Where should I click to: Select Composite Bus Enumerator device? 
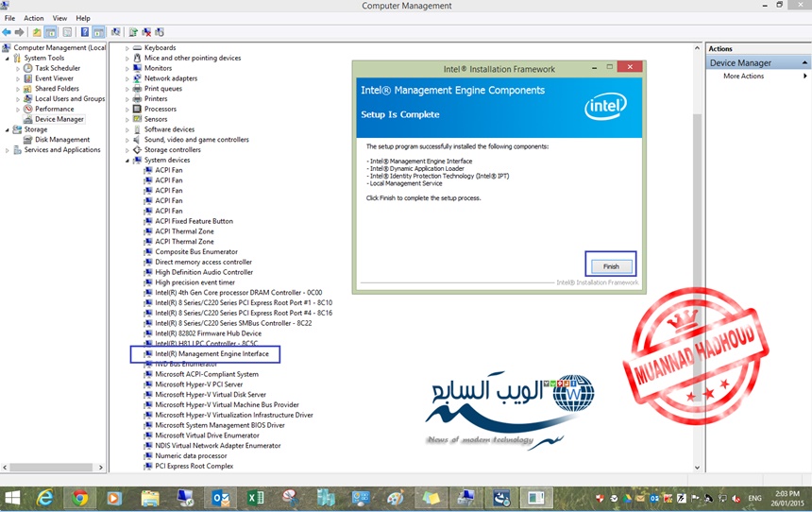(x=196, y=252)
